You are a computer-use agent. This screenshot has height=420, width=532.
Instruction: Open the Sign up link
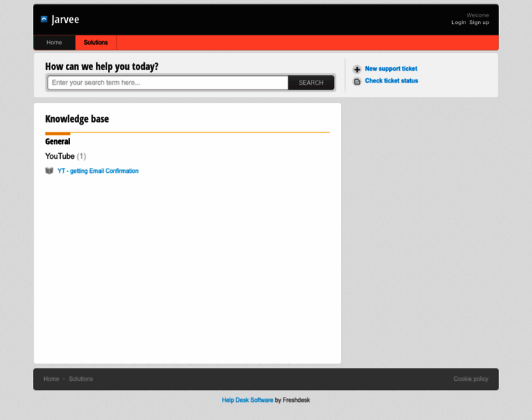[x=479, y=22]
